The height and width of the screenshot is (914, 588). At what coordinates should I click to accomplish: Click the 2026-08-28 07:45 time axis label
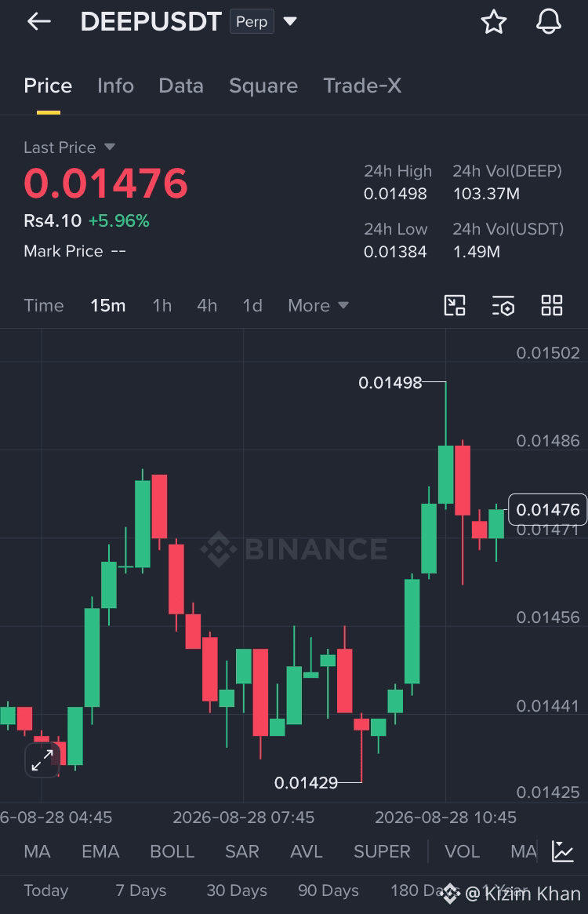[244, 818]
